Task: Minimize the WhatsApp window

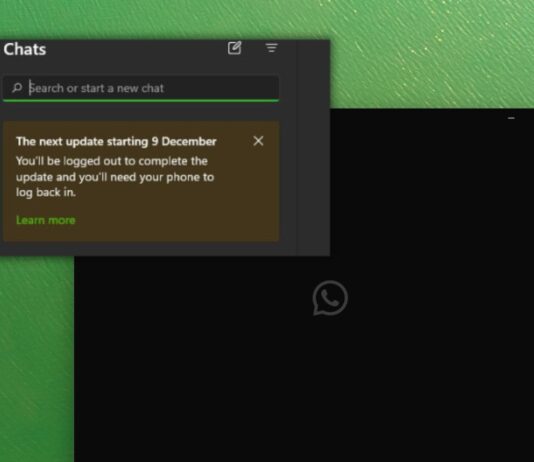Action: 511,118
